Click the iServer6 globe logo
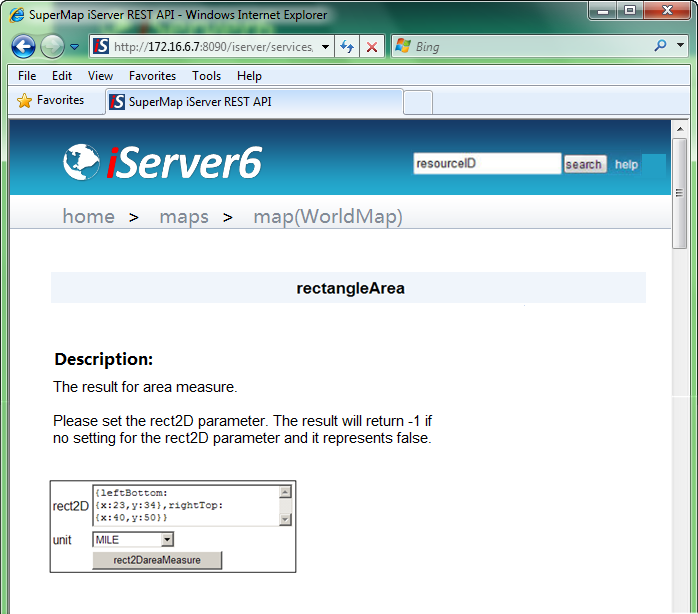 [x=81, y=163]
